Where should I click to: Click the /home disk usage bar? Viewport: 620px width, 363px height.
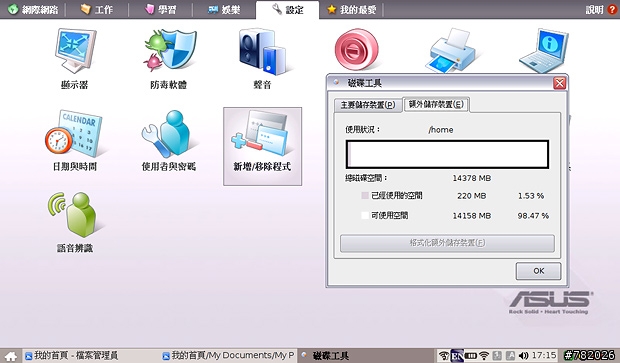coord(447,154)
